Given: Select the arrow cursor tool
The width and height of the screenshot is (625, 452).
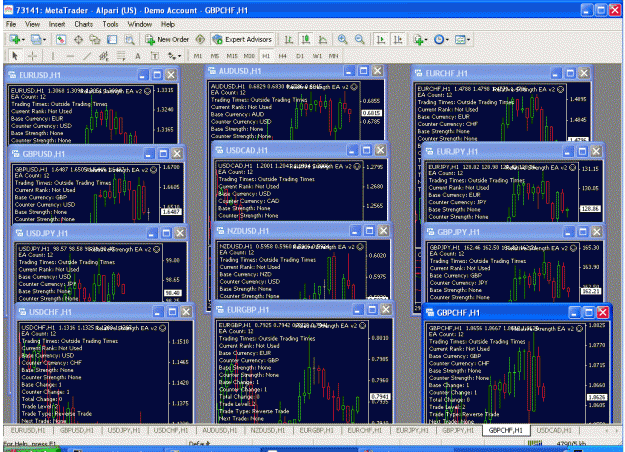Looking at the screenshot, I should click(x=15, y=56).
